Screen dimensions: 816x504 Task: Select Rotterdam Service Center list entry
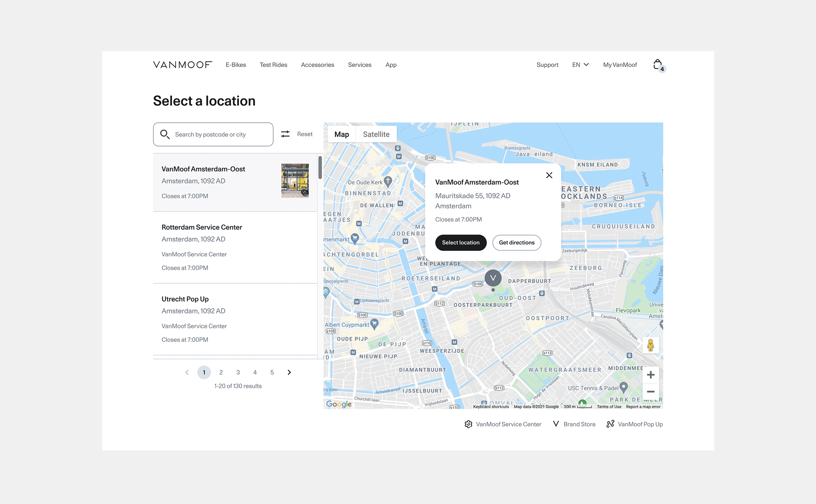(x=235, y=248)
